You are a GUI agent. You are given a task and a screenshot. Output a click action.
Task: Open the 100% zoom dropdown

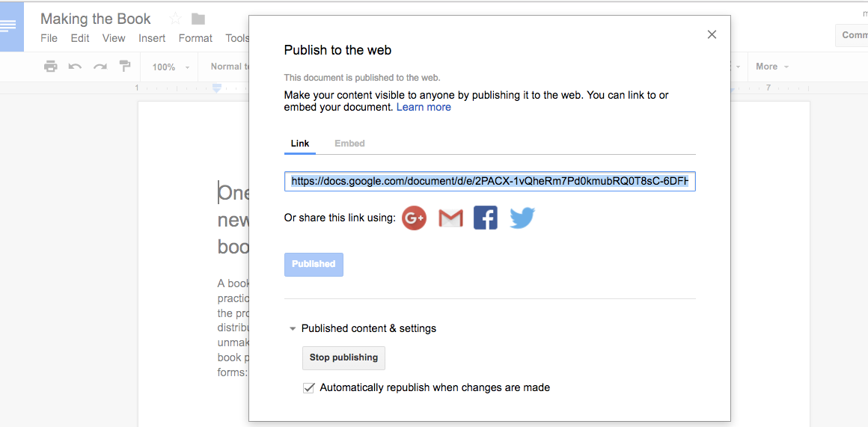tap(171, 67)
